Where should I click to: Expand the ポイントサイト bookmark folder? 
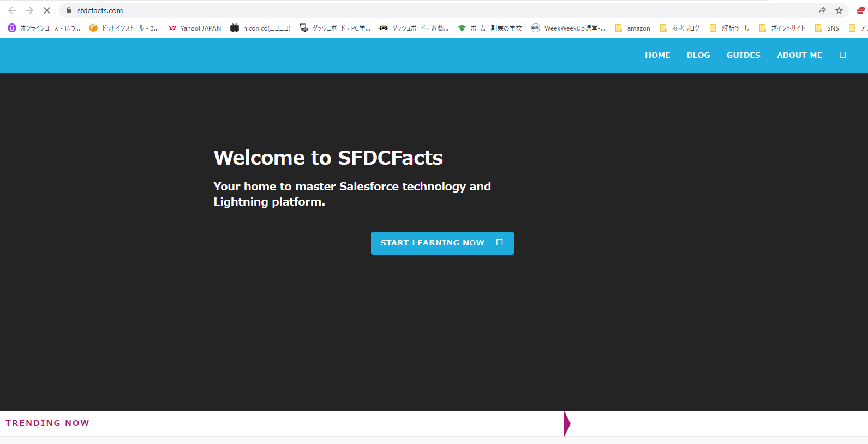click(782, 28)
